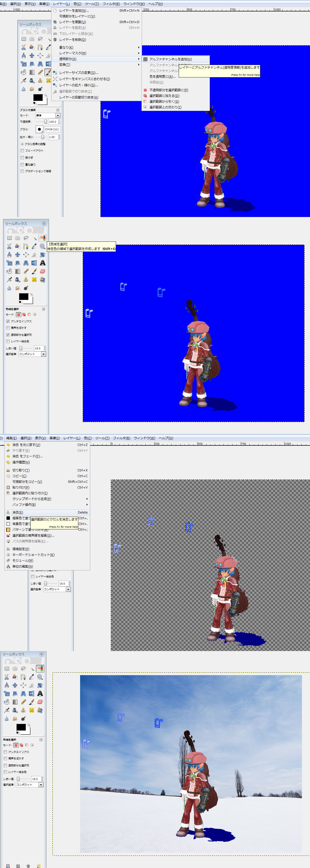
Task: Uncheck the checked アンチエイリアス checkbox
Action: 8,321
